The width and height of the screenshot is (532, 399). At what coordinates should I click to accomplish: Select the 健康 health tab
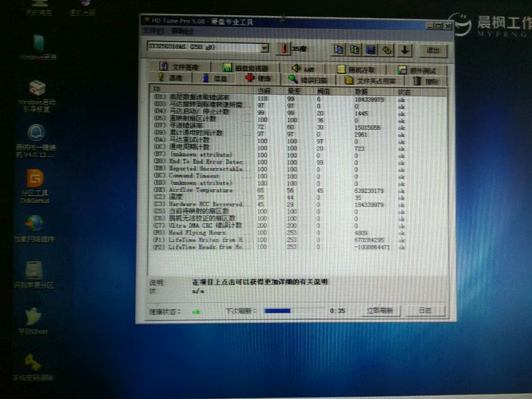coord(258,78)
